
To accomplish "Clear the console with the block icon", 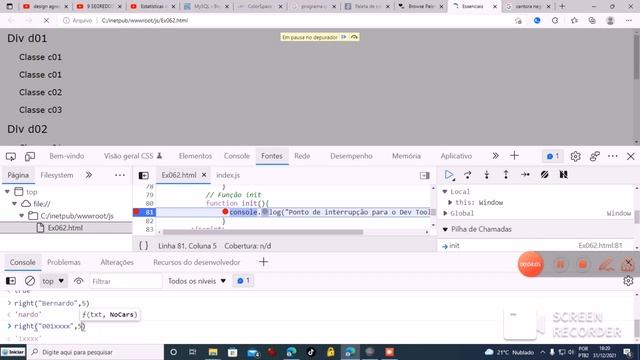I will point(30,281).
